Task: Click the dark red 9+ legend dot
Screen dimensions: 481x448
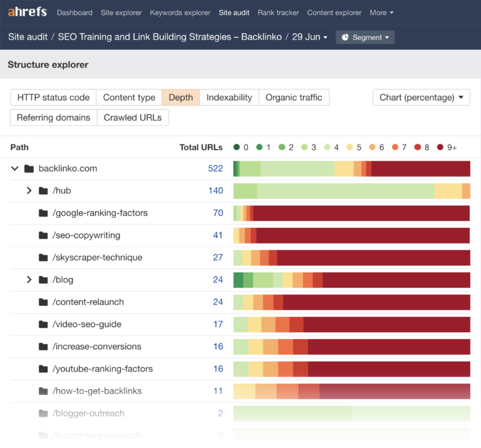Action: tap(440, 148)
